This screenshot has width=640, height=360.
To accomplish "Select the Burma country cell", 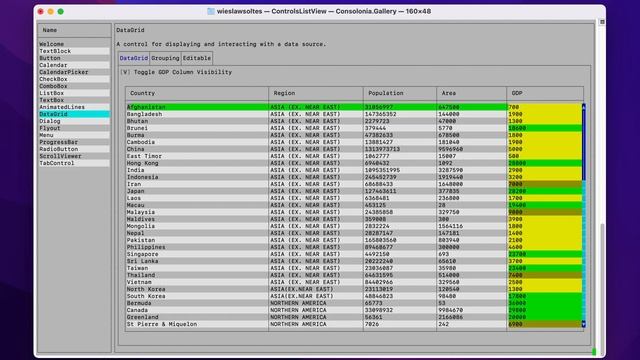I will click(197, 135).
